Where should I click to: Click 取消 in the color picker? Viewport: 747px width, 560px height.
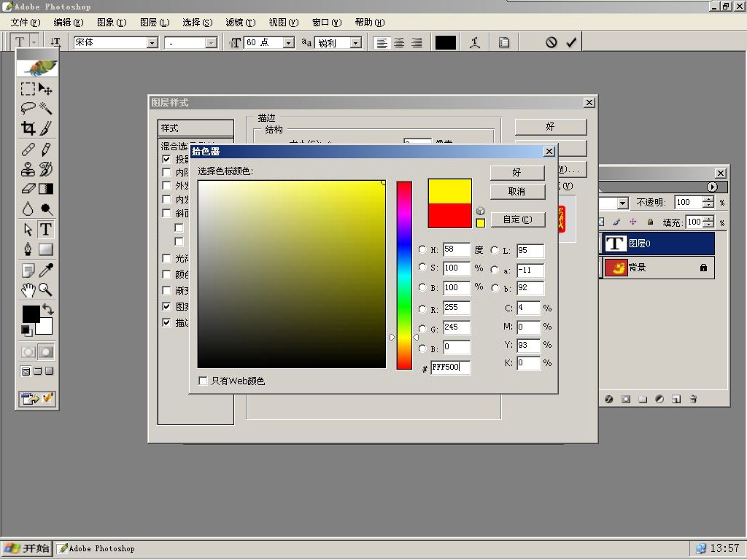pos(517,192)
